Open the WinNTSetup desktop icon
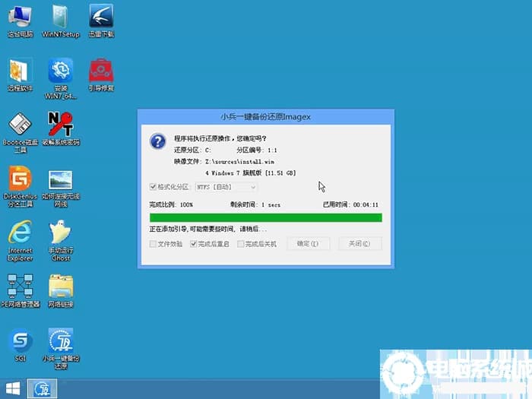 (x=60, y=17)
